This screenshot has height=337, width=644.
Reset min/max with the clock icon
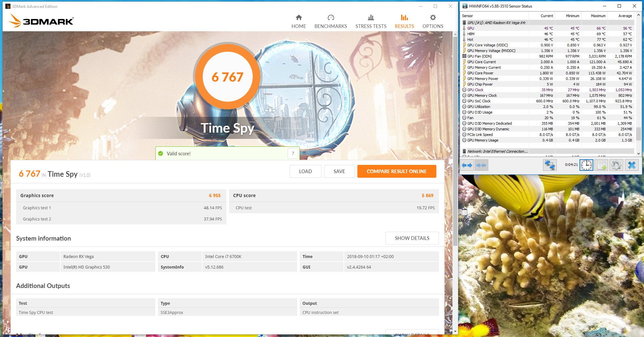coord(586,165)
